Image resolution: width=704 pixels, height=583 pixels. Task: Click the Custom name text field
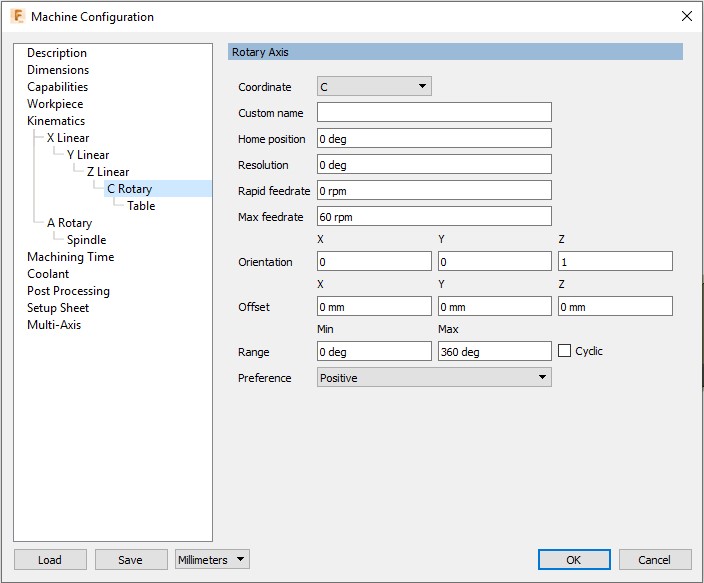click(x=434, y=113)
